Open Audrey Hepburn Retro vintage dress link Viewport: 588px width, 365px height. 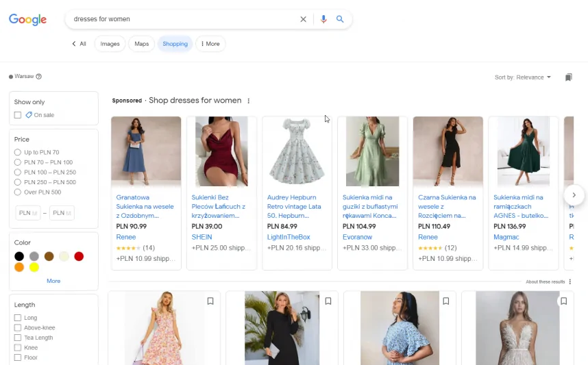point(295,207)
